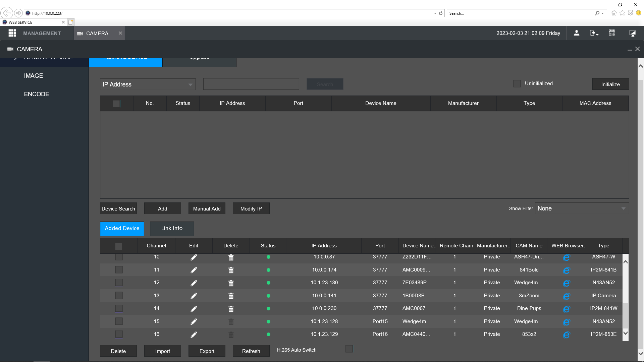Show the QR code icon
Screen dimensions: 644x362
click(612, 33)
